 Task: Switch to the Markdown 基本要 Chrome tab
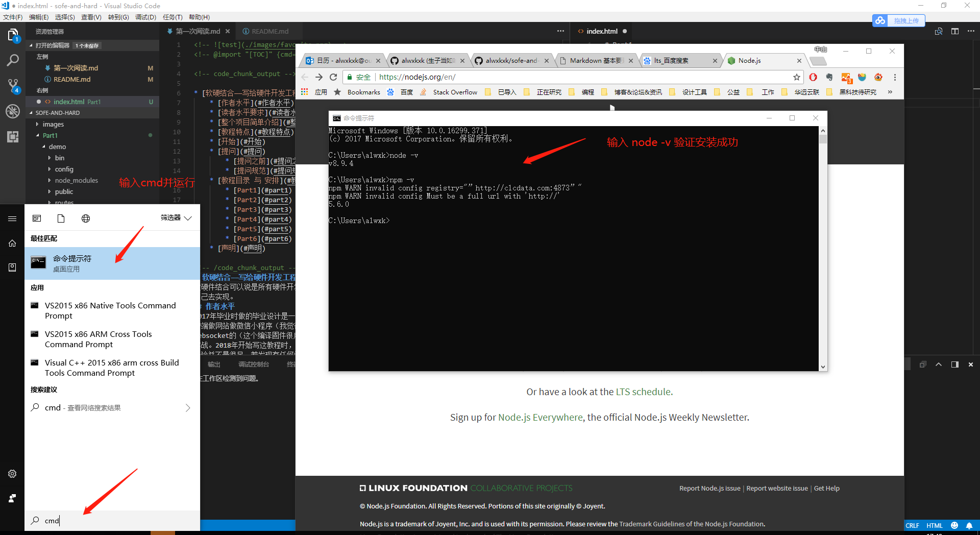(596, 61)
